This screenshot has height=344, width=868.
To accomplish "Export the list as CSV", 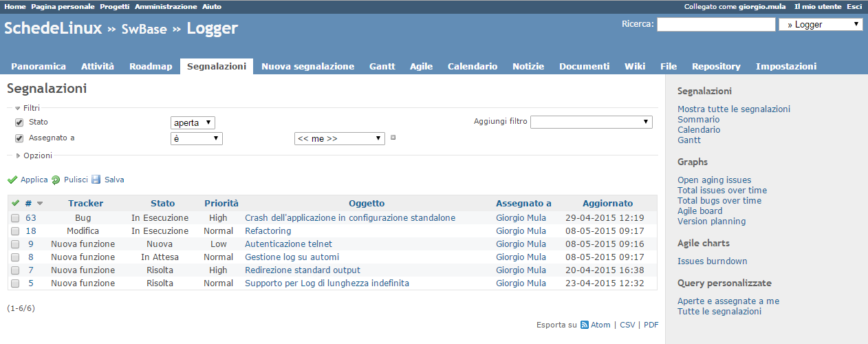I will pos(627,325).
